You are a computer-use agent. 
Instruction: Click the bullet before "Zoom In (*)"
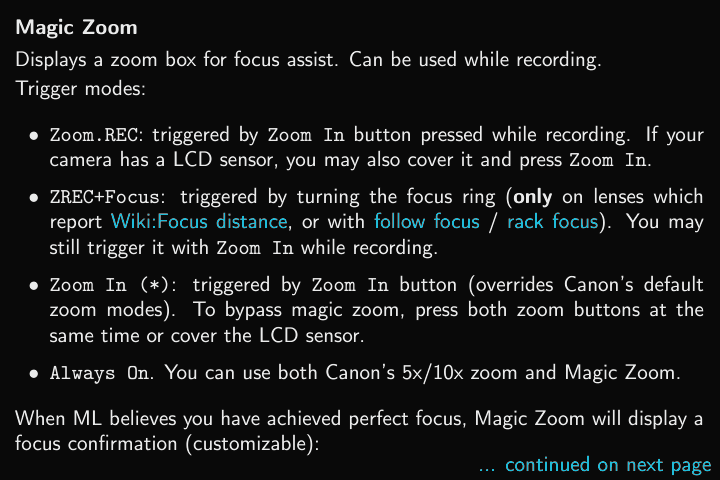(x=35, y=285)
